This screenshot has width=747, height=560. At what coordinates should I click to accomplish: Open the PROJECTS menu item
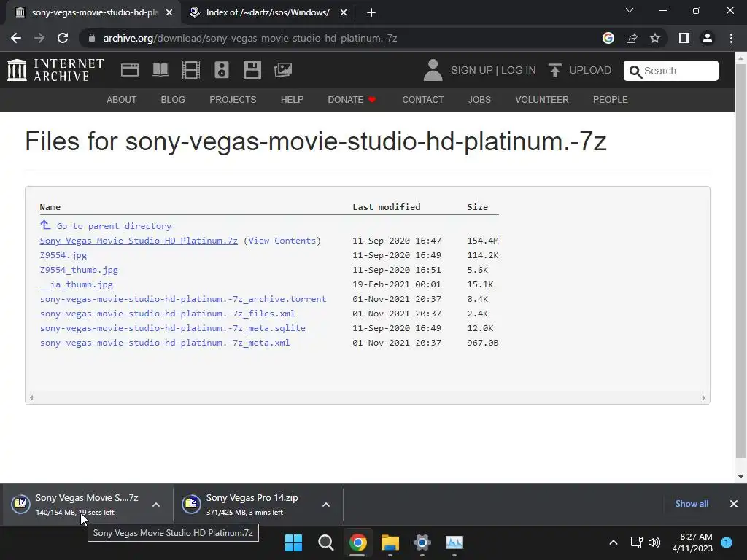click(233, 99)
